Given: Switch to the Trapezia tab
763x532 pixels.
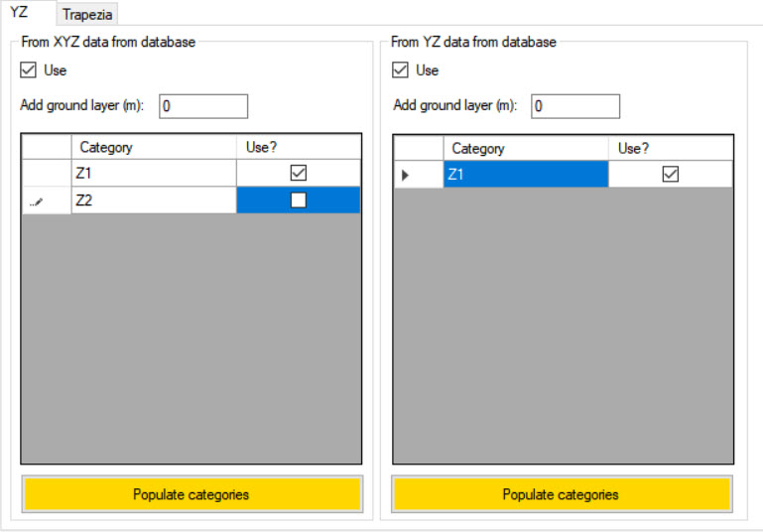Looking at the screenshot, I should tap(88, 14).
